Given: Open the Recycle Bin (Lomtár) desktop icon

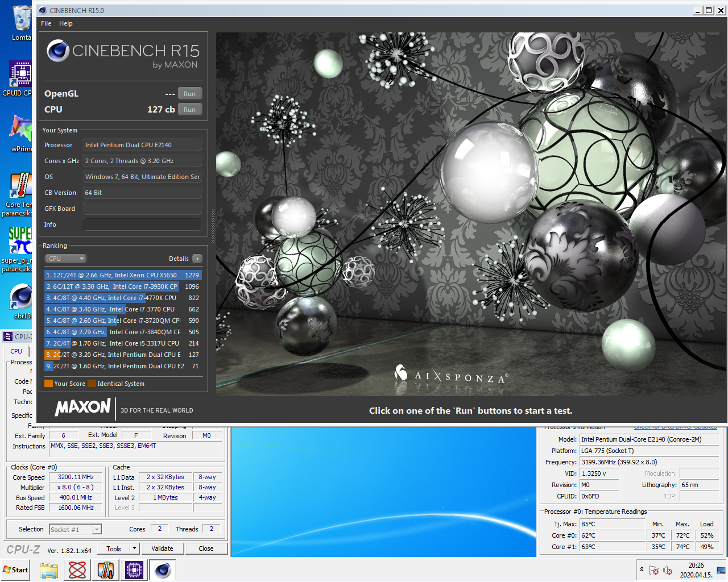Looking at the screenshot, I should pos(22,18).
